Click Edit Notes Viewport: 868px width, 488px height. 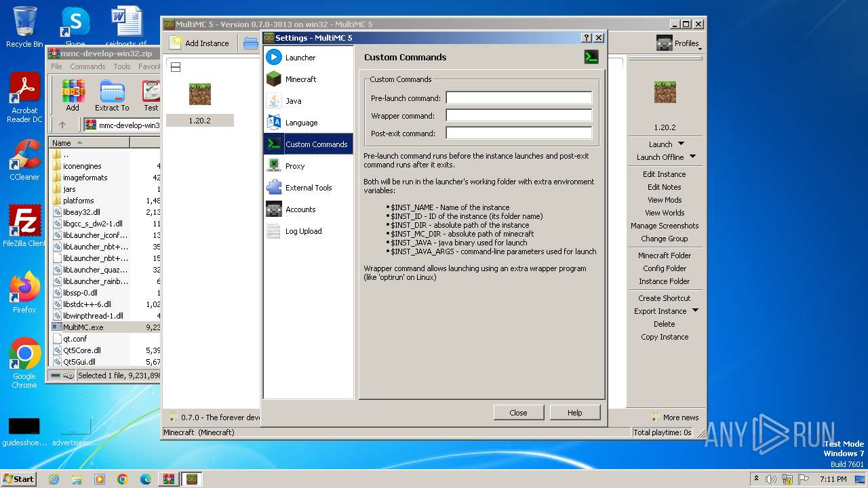coord(665,187)
